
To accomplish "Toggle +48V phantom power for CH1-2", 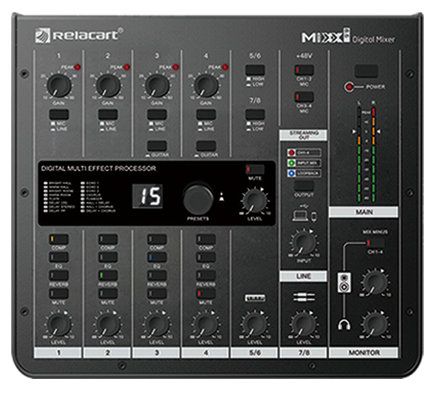I will coord(304,70).
